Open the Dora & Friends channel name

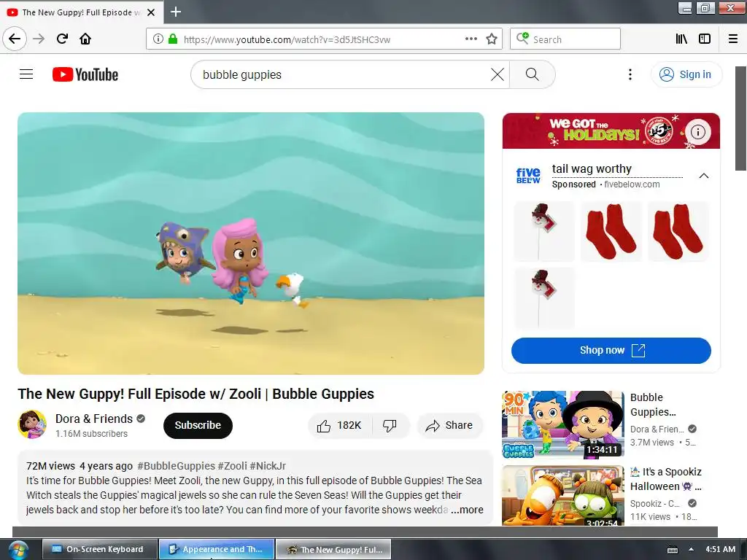(94, 419)
